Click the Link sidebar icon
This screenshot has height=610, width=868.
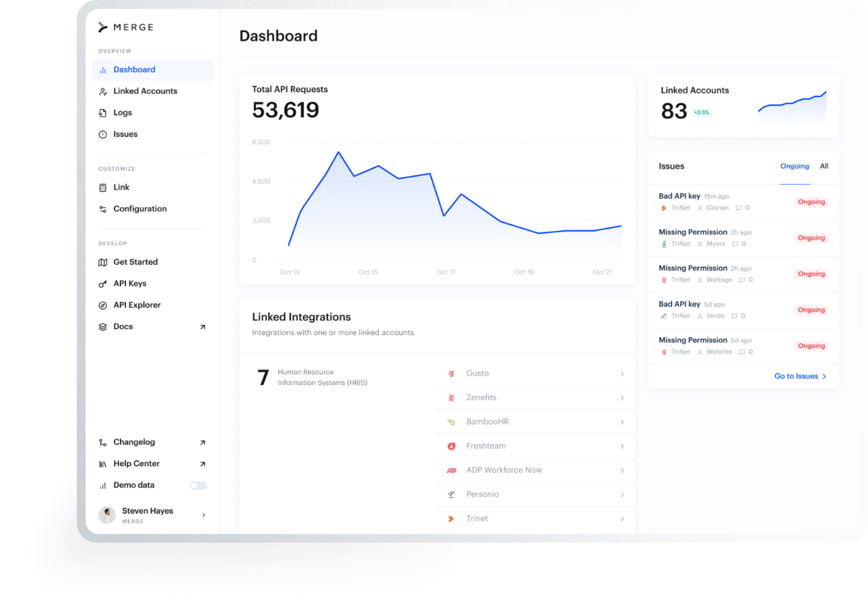pyautogui.click(x=103, y=188)
